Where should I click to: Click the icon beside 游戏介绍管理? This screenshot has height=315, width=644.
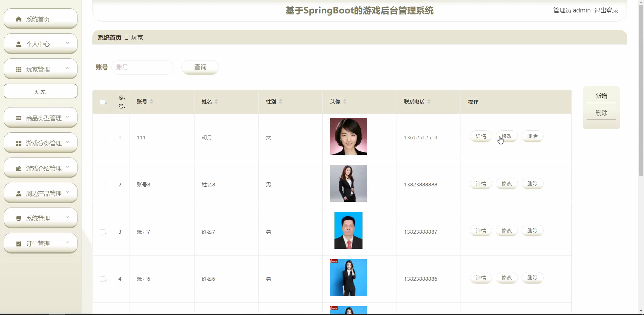(19, 168)
